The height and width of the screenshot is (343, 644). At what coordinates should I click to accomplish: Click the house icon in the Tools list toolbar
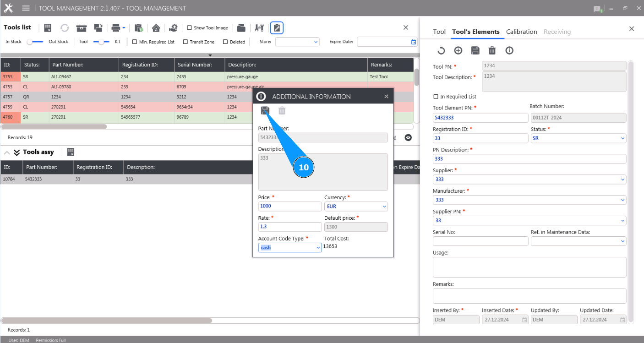click(x=156, y=28)
